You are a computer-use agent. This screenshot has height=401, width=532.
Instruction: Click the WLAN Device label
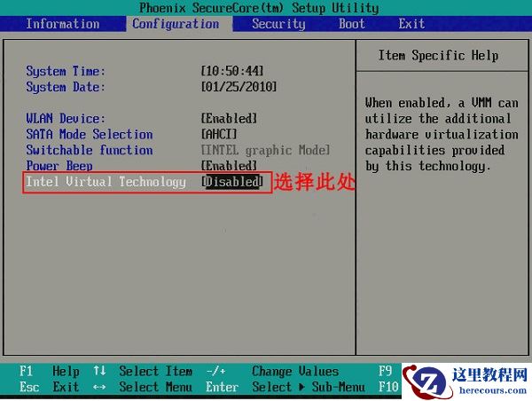(66, 118)
